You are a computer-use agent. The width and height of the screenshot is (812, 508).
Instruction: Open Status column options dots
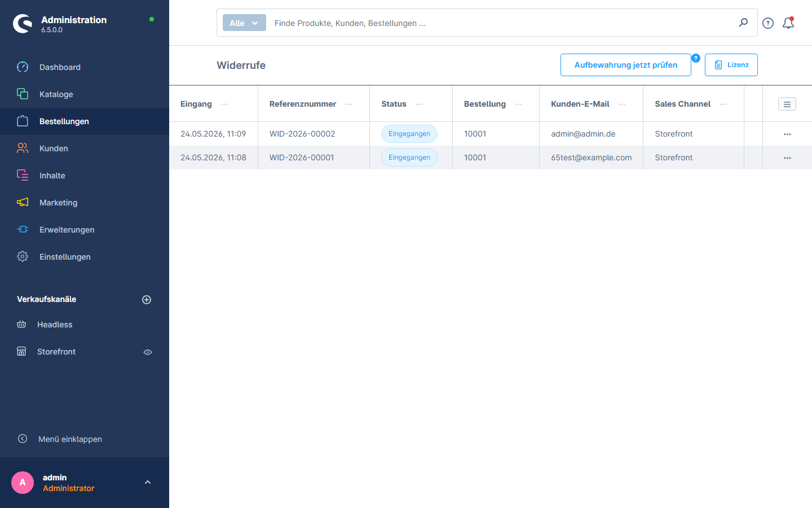(420, 104)
